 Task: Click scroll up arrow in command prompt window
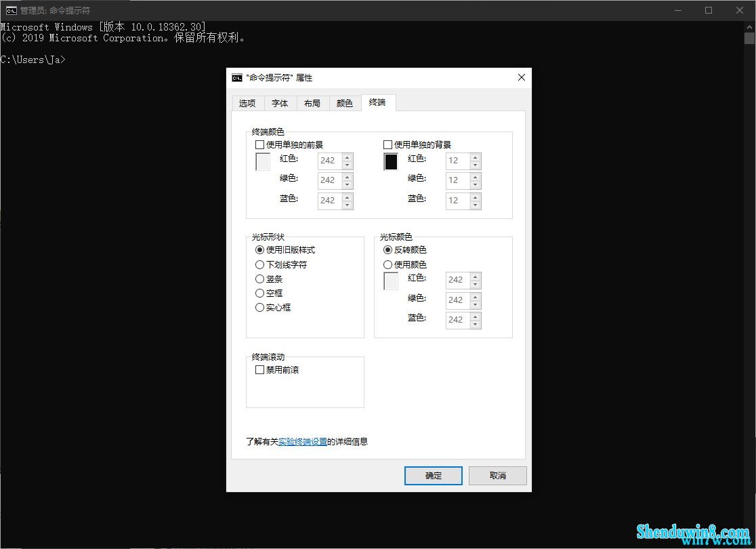tap(749, 27)
